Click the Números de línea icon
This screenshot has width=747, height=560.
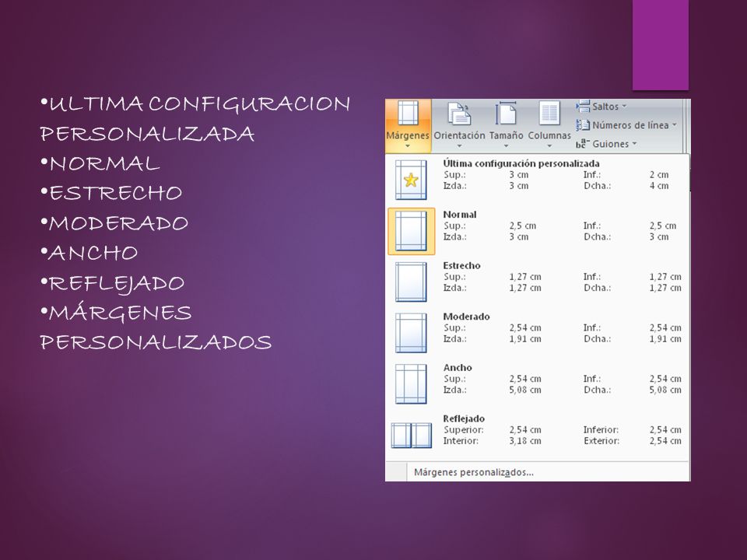click(x=583, y=124)
